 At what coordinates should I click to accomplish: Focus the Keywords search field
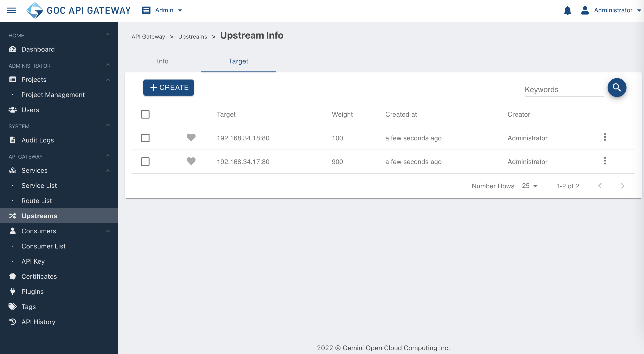coord(564,89)
